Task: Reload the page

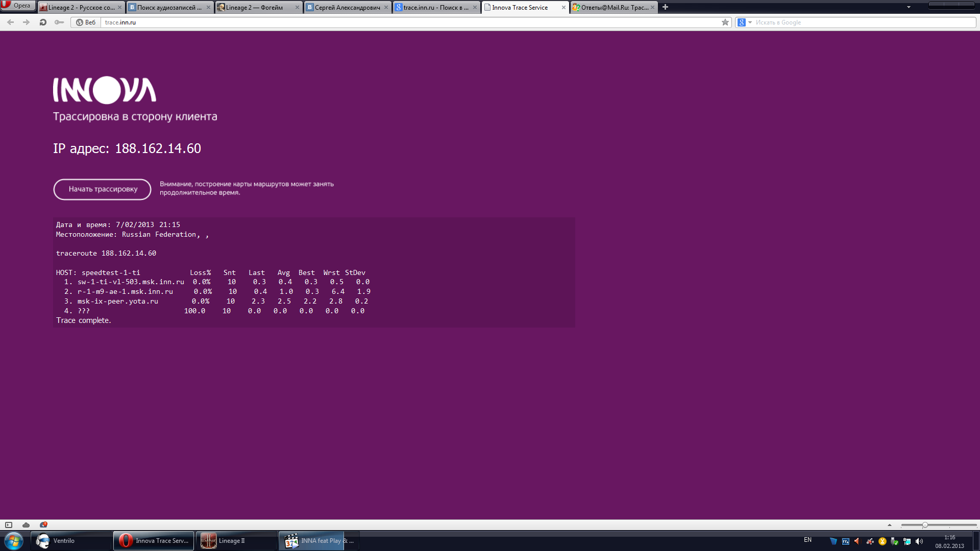Action: click(43, 22)
